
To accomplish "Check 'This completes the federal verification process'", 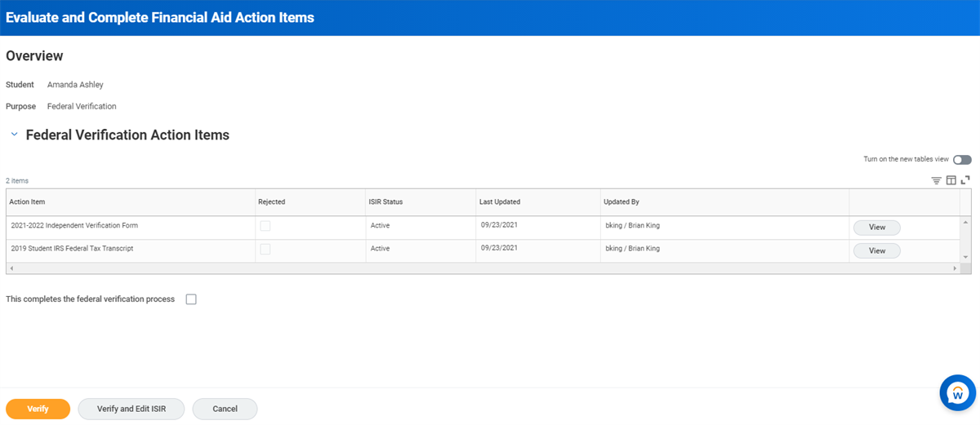I will 191,299.
